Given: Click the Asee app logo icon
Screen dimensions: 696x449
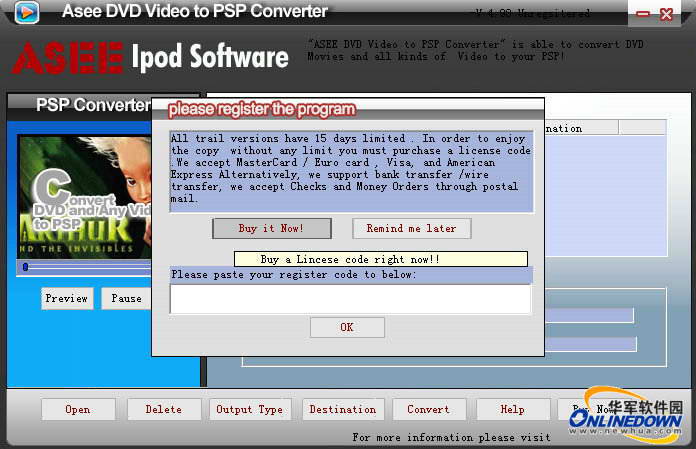Looking at the screenshot, I should [x=27, y=12].
